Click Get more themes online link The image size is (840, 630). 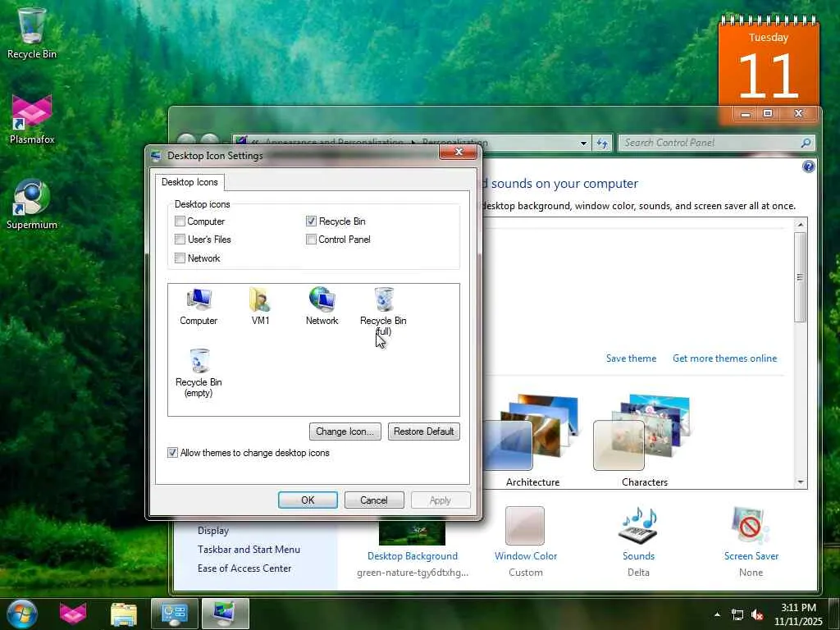point(724,358)
